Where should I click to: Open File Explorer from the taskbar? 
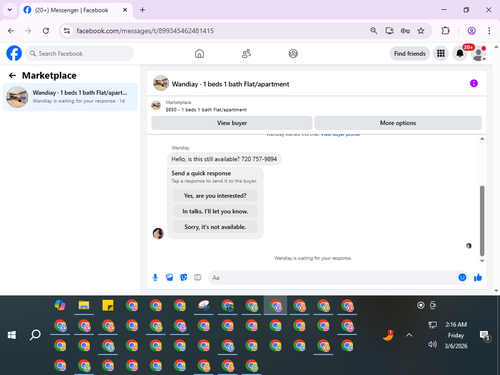tap(84, 305)
